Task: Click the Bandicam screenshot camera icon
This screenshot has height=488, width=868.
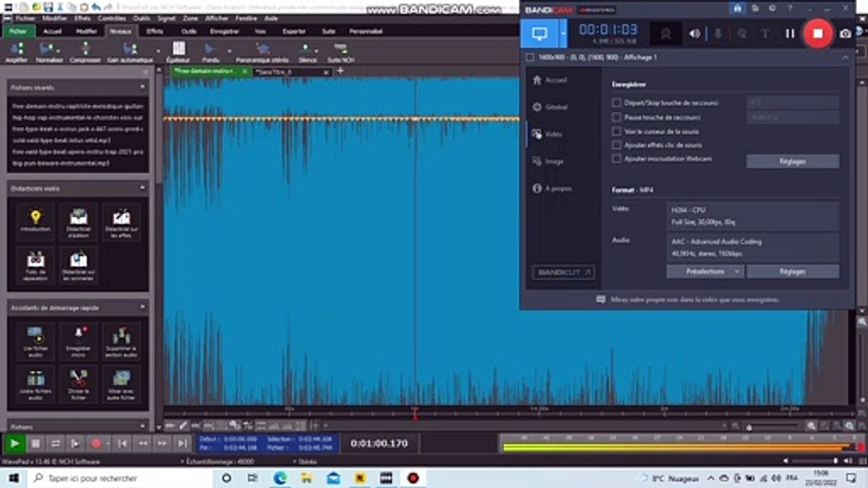Action: (x=845, y=33)
